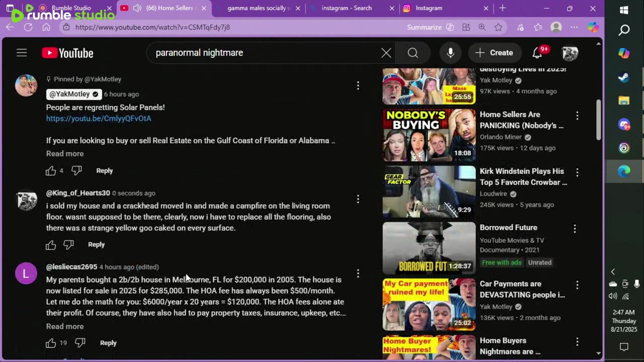
Task: Open the NOBODY'S BUYING video thumbnail
Action: click(429, 135)
